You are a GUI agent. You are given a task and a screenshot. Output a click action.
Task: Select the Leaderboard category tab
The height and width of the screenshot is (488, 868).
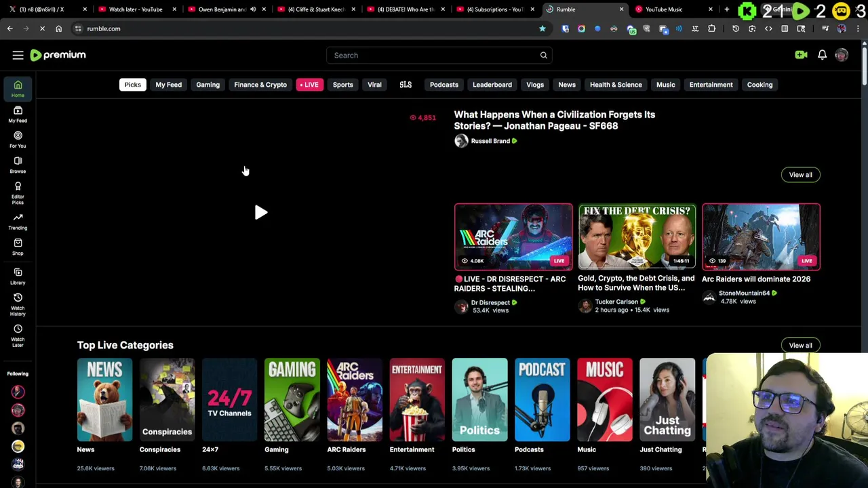tap(492, 85)
